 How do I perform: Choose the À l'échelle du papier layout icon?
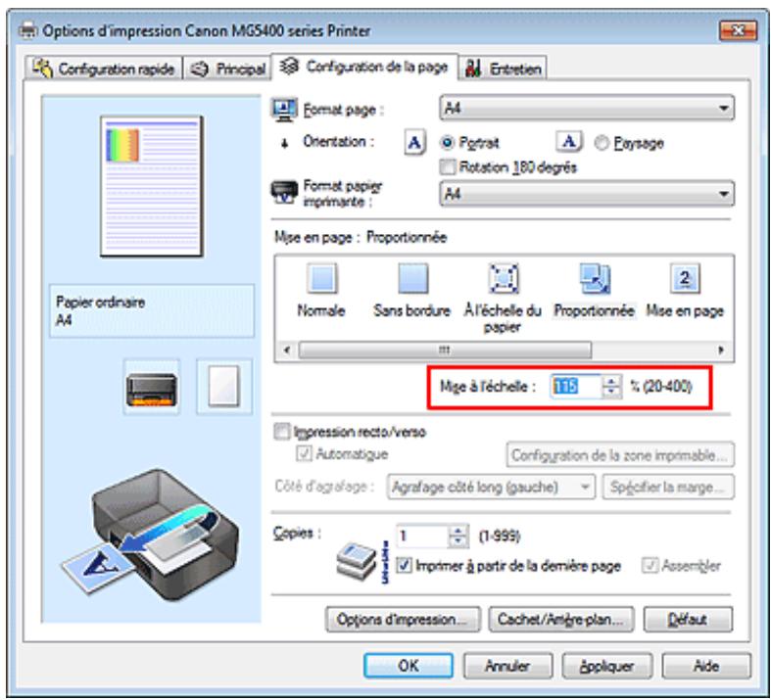503,278
